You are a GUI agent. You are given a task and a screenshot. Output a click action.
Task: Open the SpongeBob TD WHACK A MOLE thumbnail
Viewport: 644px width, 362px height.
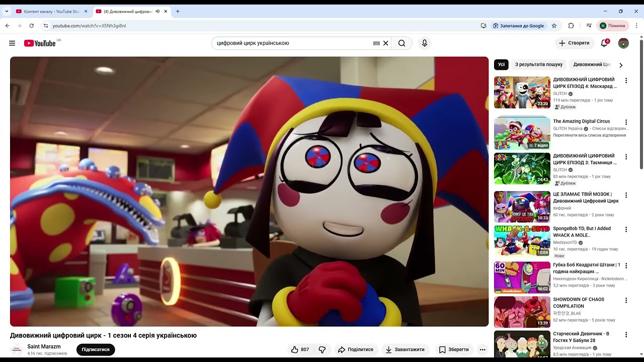pos(522,241)
